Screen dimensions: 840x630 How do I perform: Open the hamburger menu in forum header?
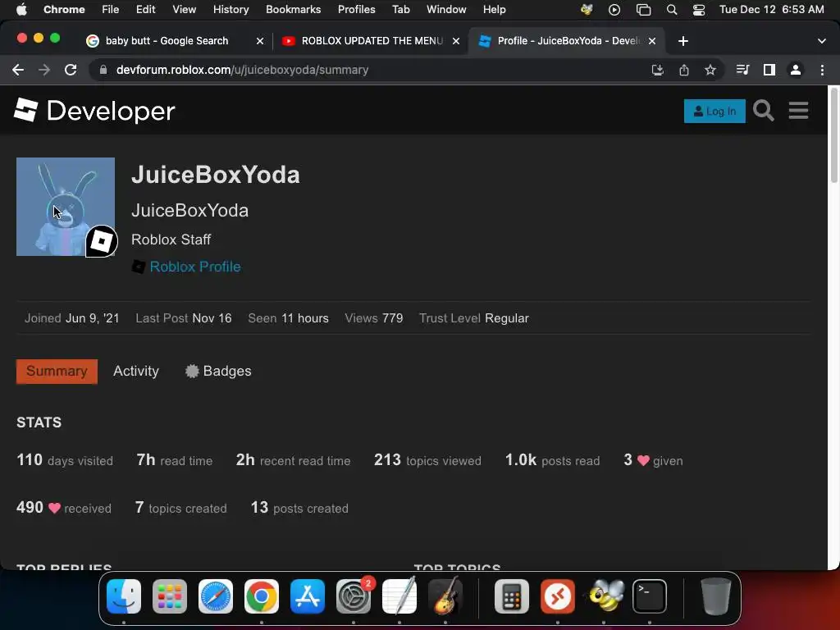(798, 111)
